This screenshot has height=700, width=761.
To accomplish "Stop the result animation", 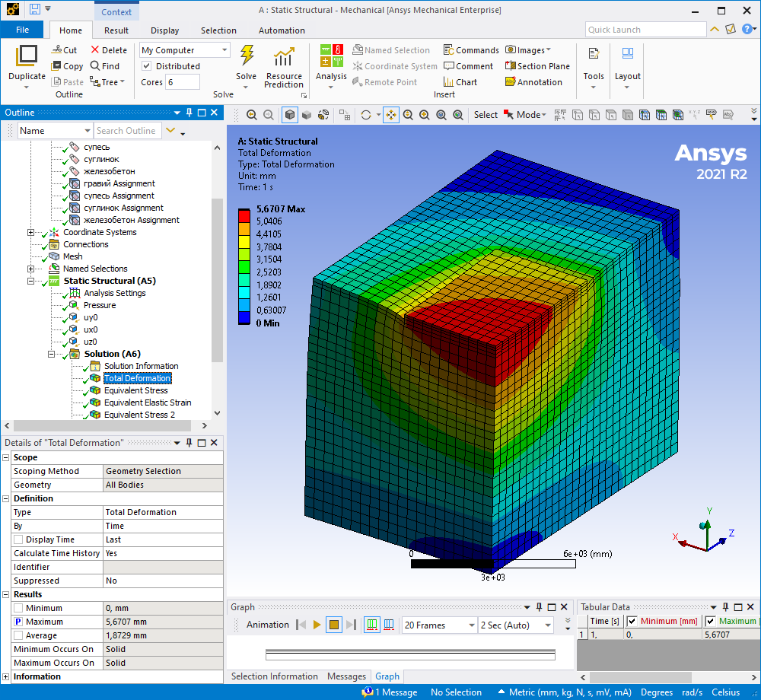I will [334, 625].
